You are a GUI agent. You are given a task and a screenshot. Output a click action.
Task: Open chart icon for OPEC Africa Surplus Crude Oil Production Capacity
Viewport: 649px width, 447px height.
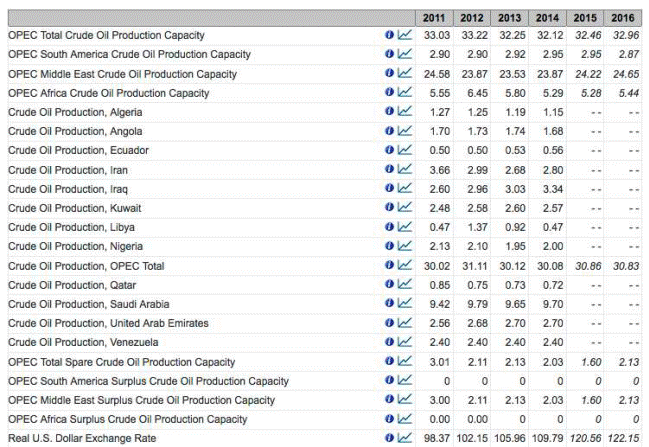(405, 418)
